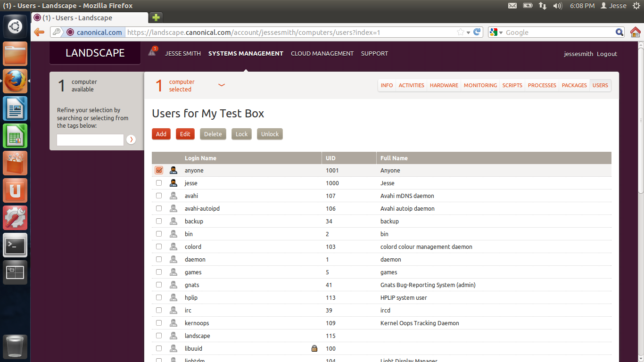Viewport: 644px width, 362px height.
Task: Click the Firefox home icon
Action: [x=635, y=33]
